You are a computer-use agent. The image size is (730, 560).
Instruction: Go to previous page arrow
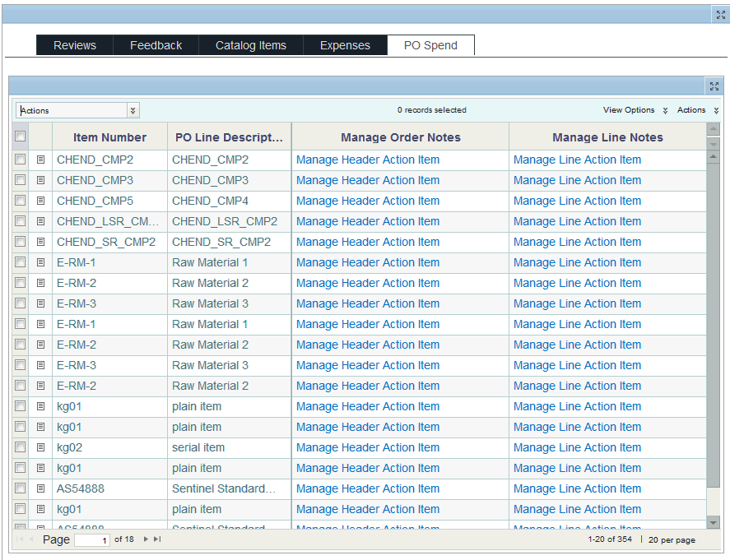click(31, 539)
